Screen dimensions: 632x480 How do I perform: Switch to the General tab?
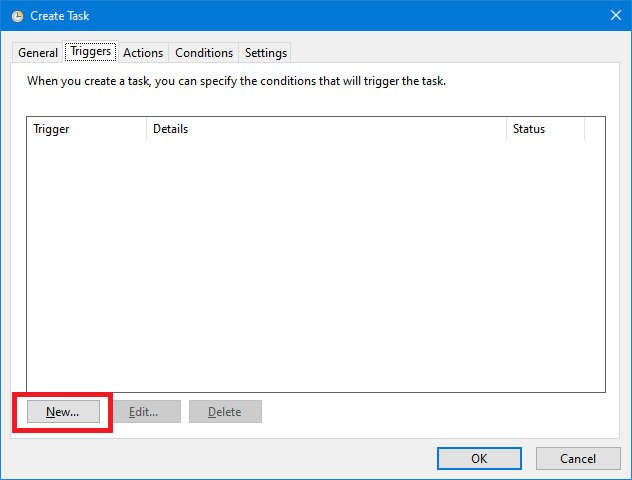point(38,53)
